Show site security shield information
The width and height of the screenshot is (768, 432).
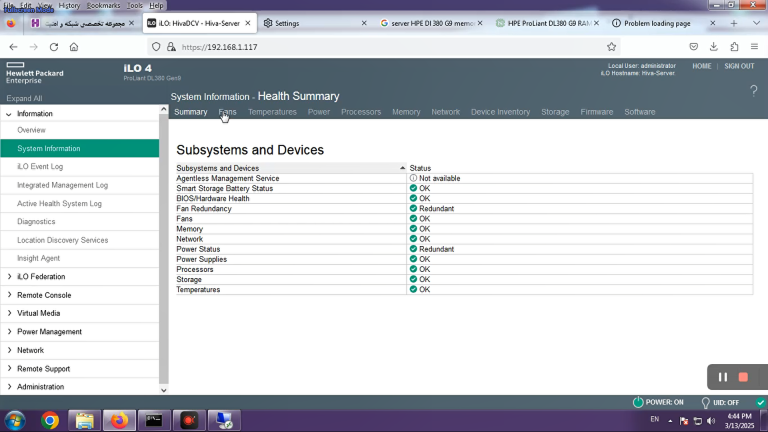(x=156, y=47)
